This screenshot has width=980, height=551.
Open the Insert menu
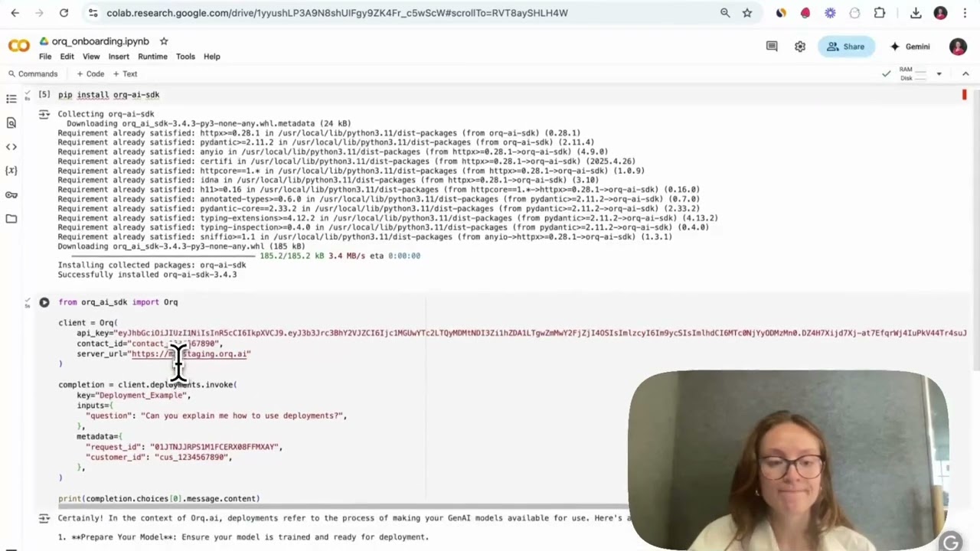119,57
